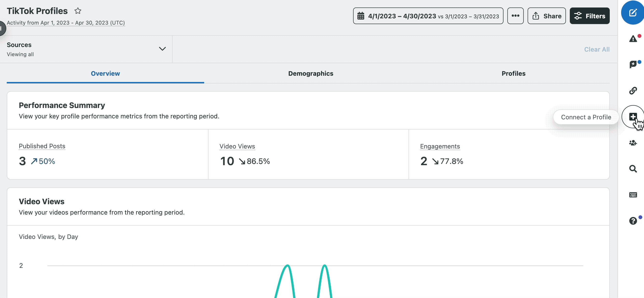This screenshot has height=298, width=644.
Task: Click the Clear All link
Action: pos(597,49)
